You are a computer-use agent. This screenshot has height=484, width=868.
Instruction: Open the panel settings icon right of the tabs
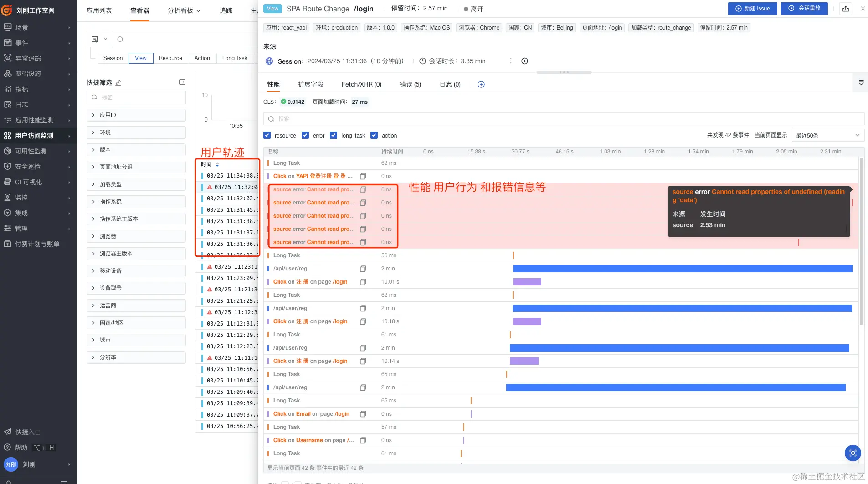tap(861, 83)
